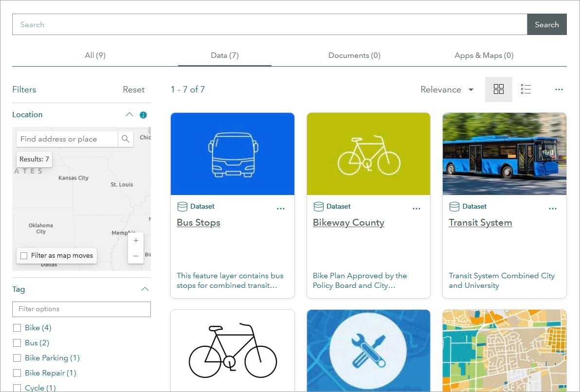
Task: Open results more options menu
Action: point(559,89)
